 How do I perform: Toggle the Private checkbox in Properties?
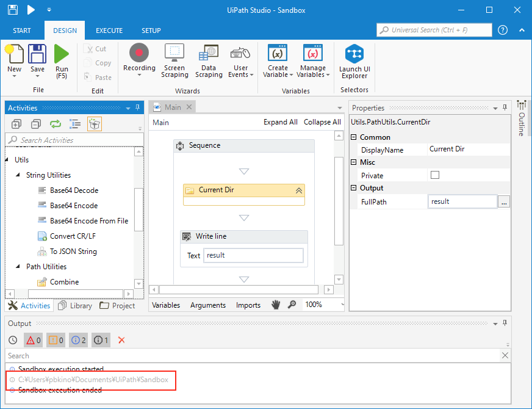tap(435, 175)
